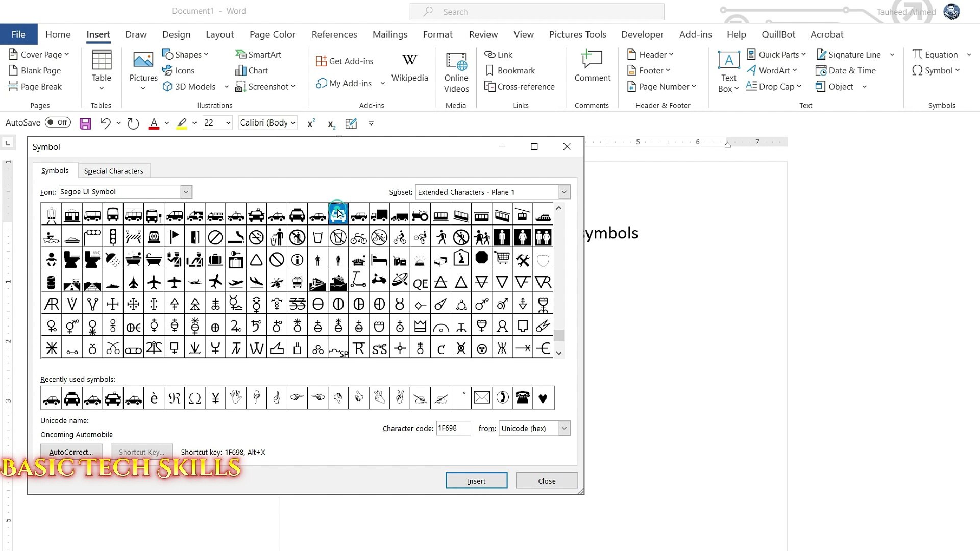980x551 pixels.
Task: Select the airplane symbol in the grid
Action: (154, 282)
